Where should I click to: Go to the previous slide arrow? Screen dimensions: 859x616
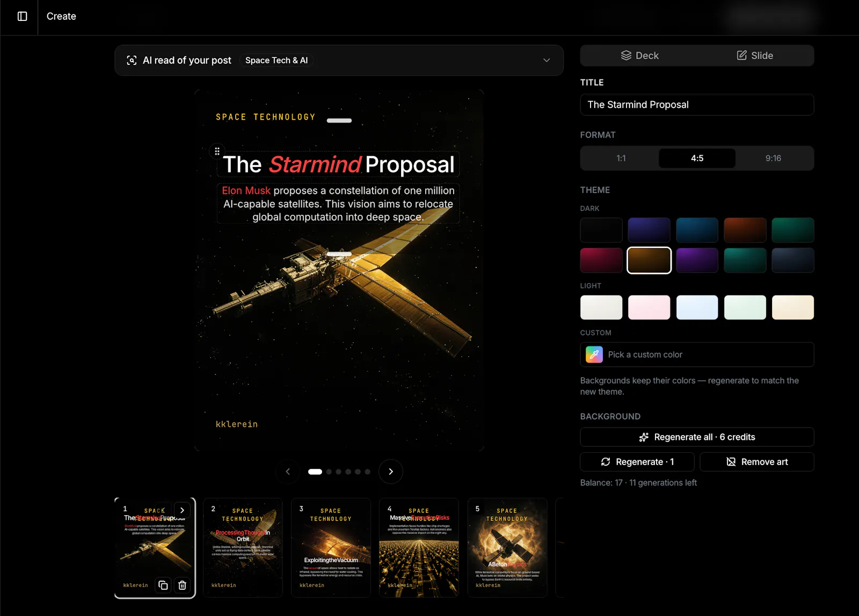(x=288, y=472)
